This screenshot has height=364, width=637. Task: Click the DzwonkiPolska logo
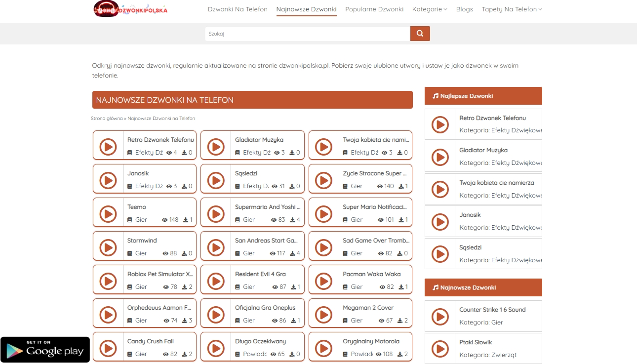(x=131, y=9)
